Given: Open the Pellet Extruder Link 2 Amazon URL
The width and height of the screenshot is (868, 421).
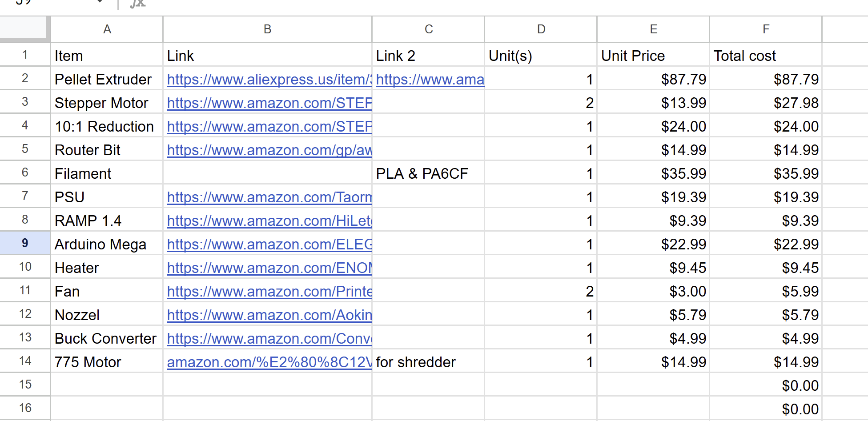Looking at the screenshot, I should pos(430,80).
